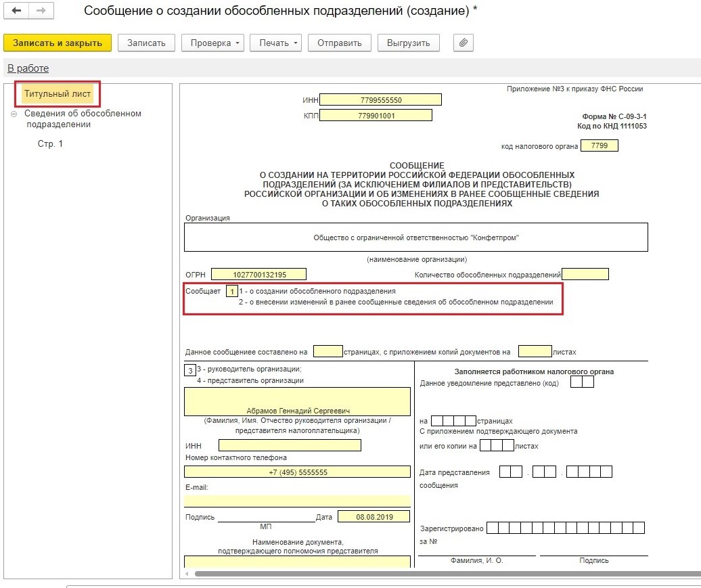Collapse the 'Сведения об обособленном подразделении' tree node

14,114
